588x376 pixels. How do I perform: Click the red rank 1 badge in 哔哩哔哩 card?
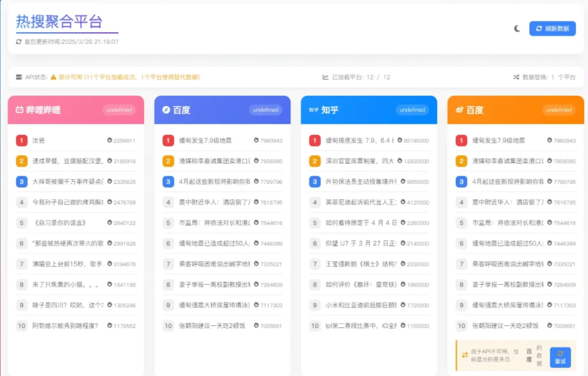coord(22,140)
